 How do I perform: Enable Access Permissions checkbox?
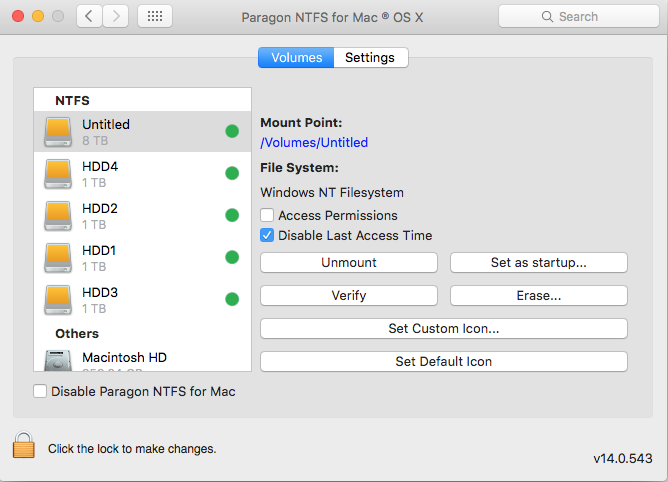click(267, 215)
